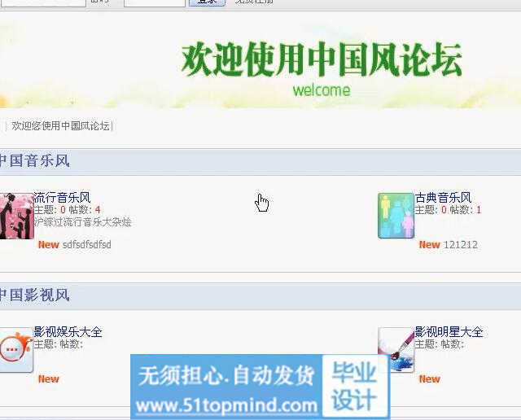Image resolution: width=521 pixels, height=420 pixels.
Task: Open the 流行音乐风 board link
Action: pos(62,198)
